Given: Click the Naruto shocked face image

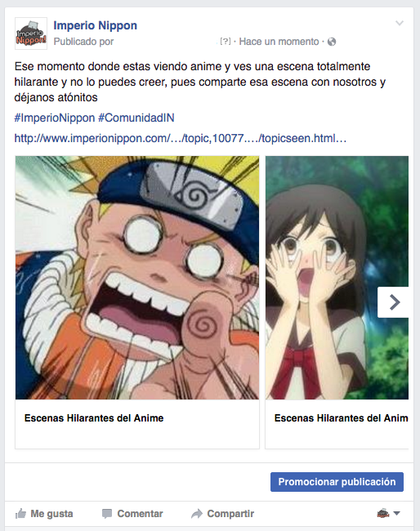Looking at the screenshot, I should [x=137, y=278].
